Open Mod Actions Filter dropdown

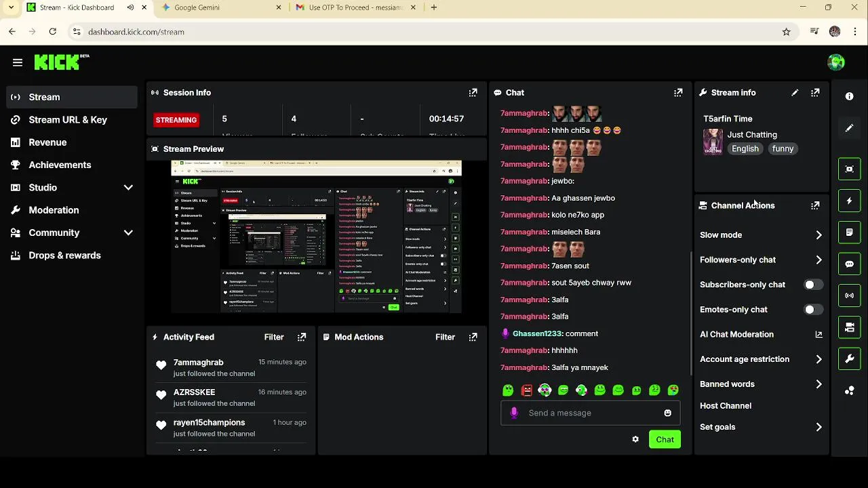pos(445,337)
